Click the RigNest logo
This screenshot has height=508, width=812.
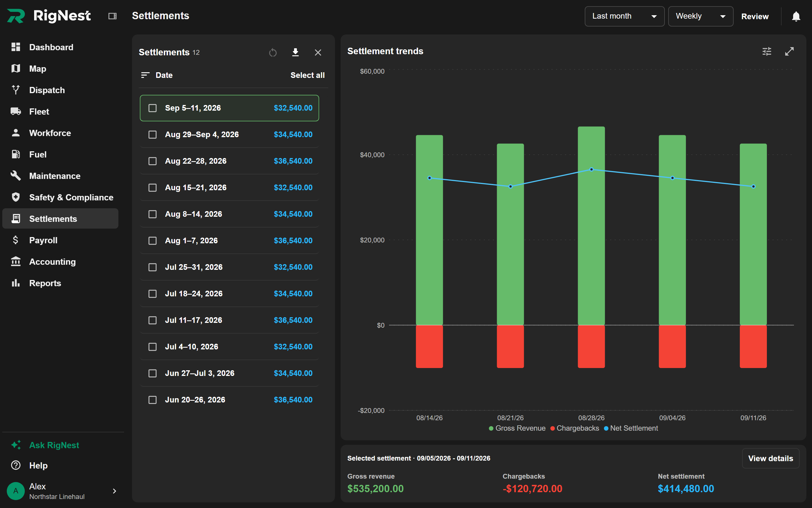49,16
